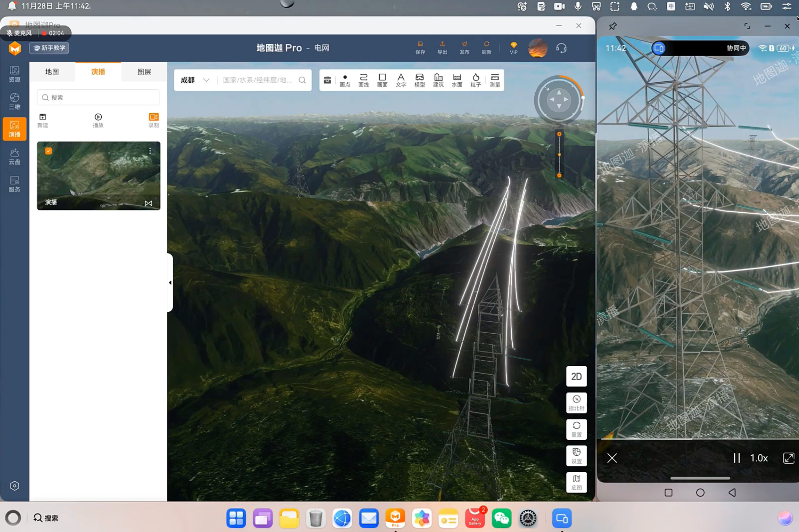
Task: Expand the 成都 city dropdown
Action: [206, 80]
